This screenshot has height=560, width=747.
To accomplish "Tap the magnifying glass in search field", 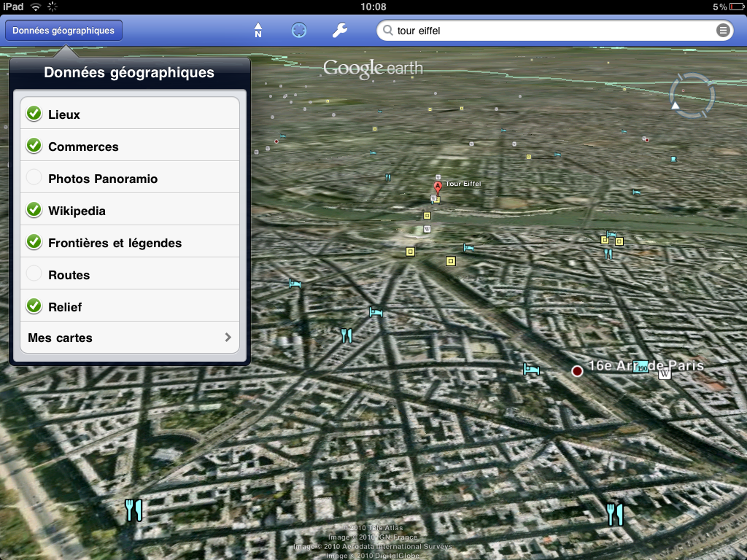I will click(388, 31).
